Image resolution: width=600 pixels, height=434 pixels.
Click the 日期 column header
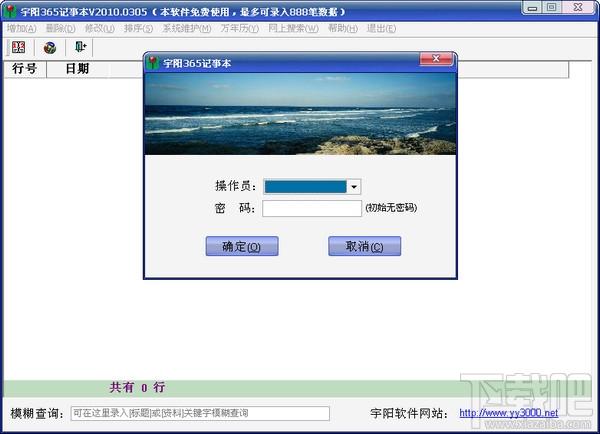point(77,69)
